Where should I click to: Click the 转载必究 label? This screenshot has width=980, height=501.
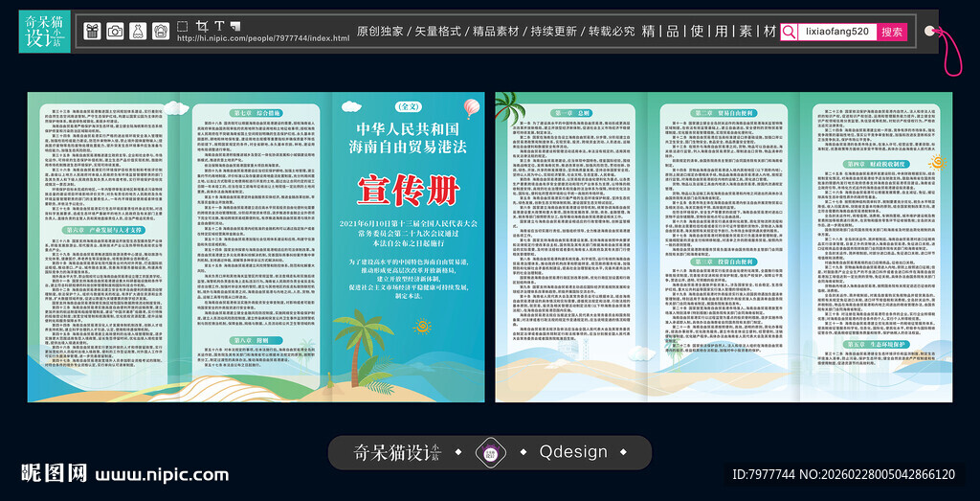(612, 32)
